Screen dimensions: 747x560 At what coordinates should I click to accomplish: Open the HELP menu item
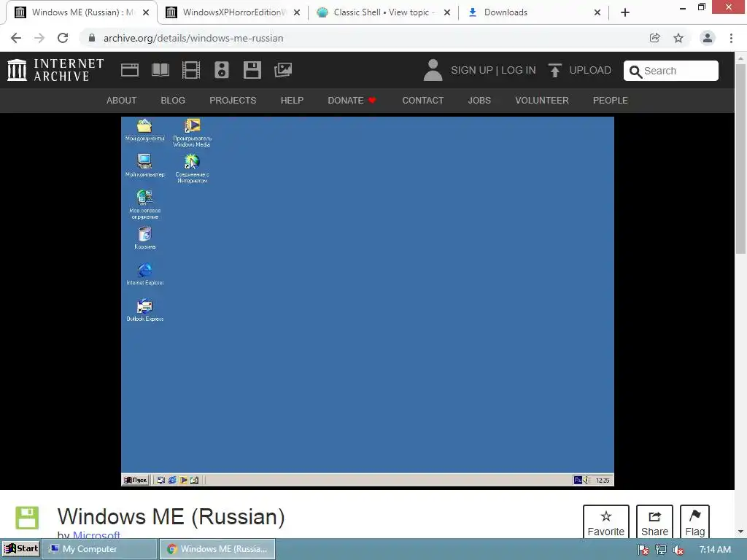pyautogui.click(x=292, y=101)
